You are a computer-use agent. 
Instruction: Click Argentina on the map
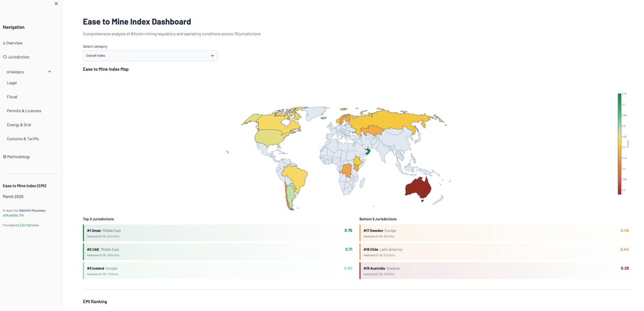(x=291, y=196)
